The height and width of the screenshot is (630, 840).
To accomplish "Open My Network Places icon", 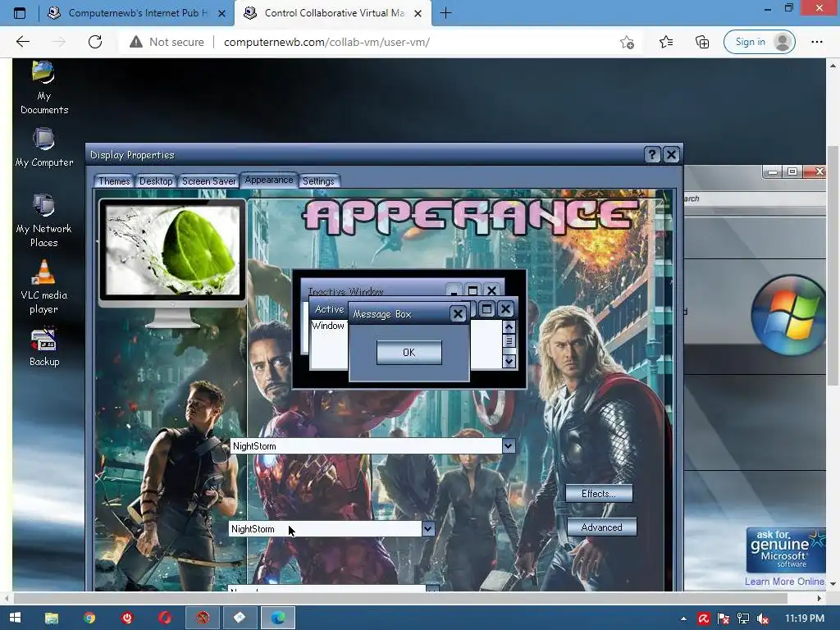I will click(x=44, y=220).
